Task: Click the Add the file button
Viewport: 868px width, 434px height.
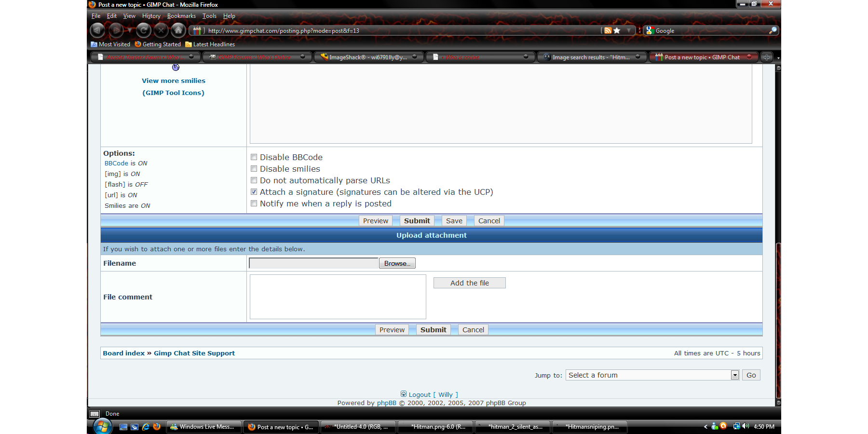Action: coord(470,283)
